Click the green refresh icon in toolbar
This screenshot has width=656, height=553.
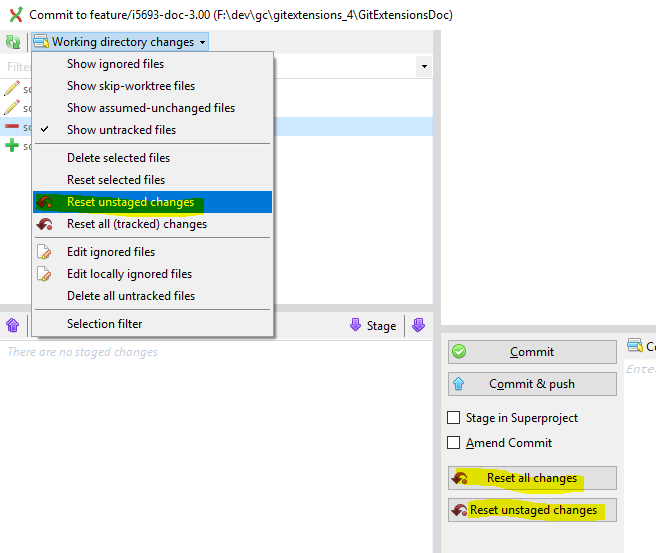coord(13,42)
